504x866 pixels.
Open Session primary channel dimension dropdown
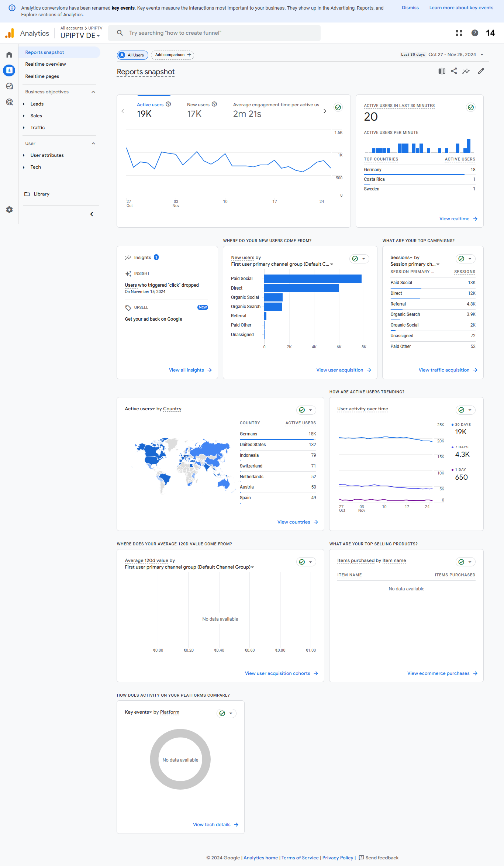pyautogui.click(x=415, y=264)
